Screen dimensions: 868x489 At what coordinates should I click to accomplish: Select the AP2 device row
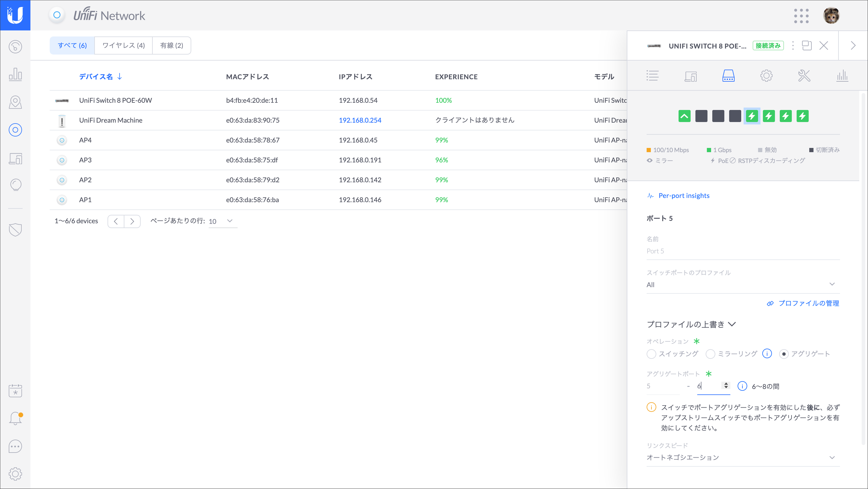pyautogui.click(x=338, y=180)
